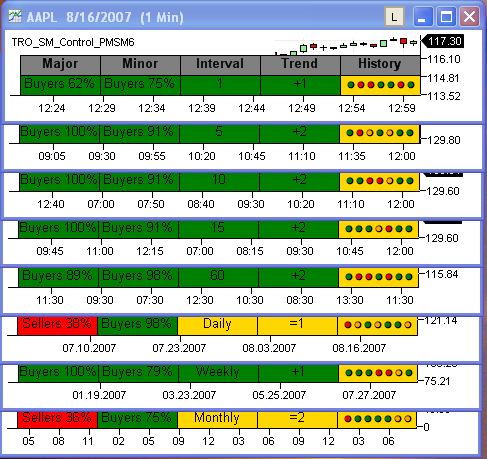Click the History column header

click(x=380, y=65)
